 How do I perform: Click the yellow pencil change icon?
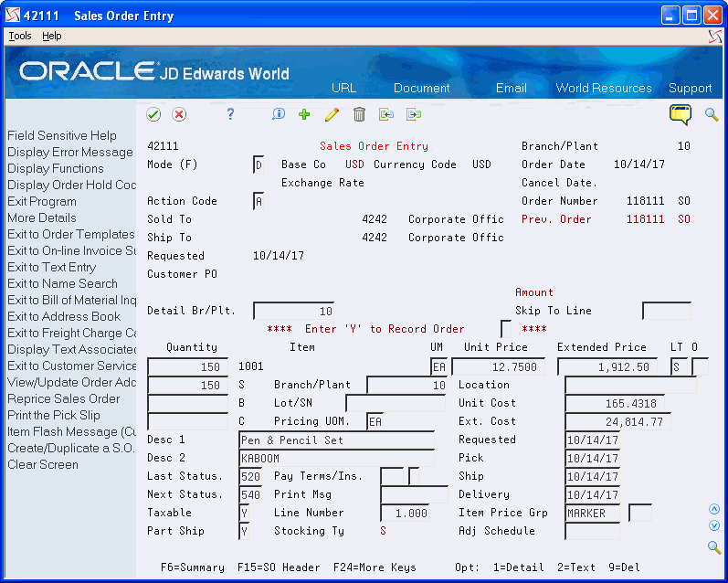332,114
